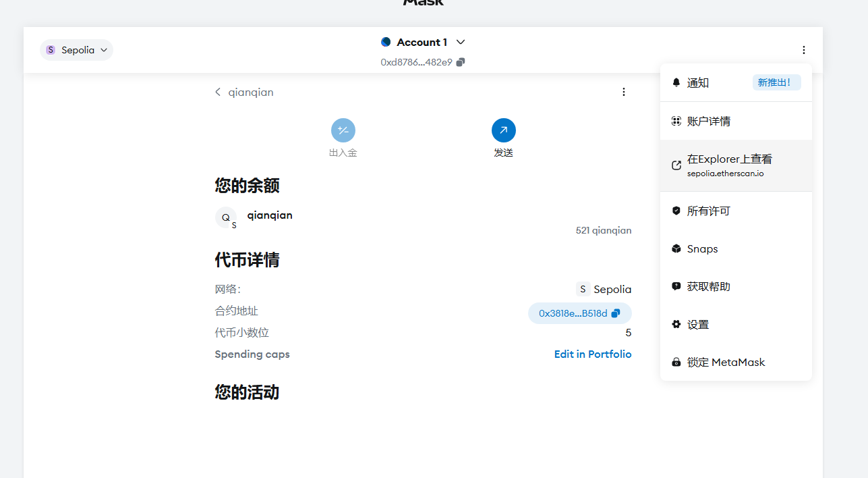Click the 网络: label
This screenshot has width=868, height=478.
[228, 290]
